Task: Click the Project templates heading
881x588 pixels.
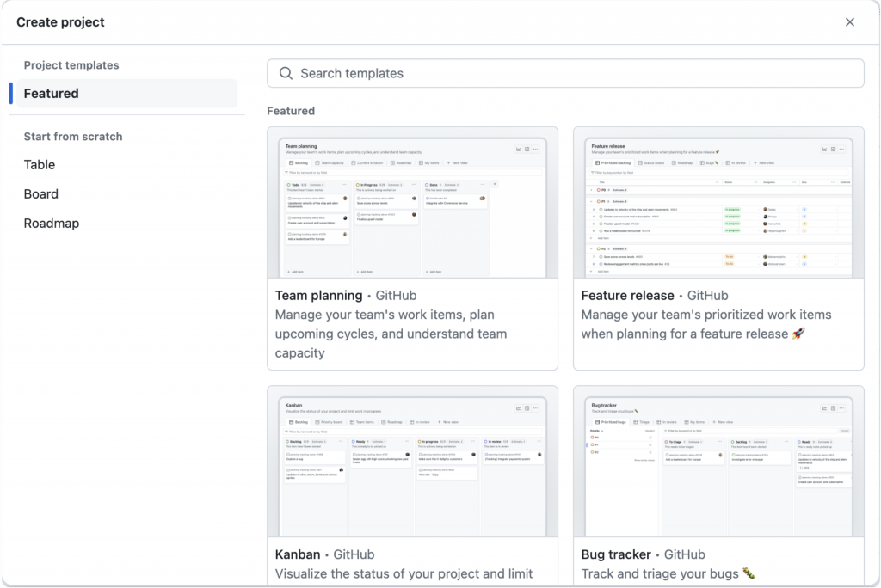Action: (71, 65)
